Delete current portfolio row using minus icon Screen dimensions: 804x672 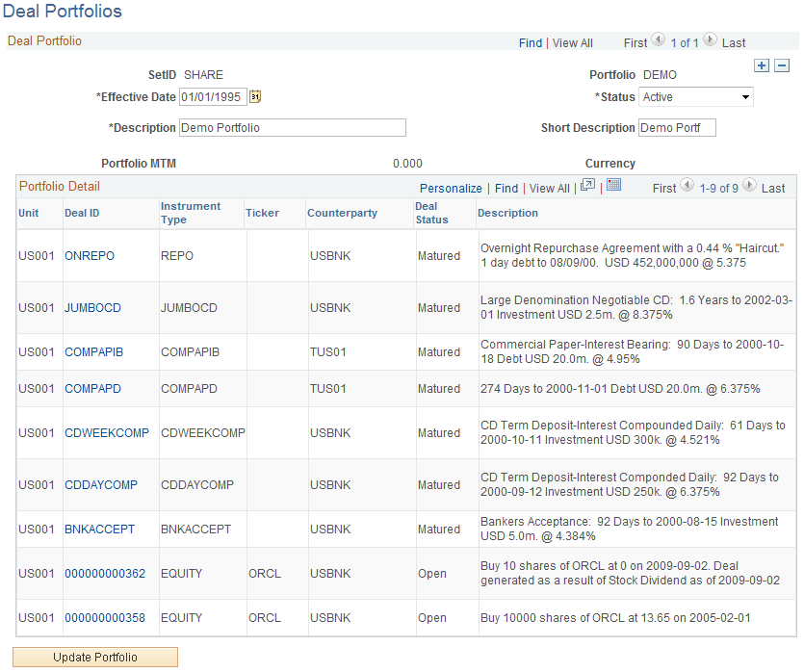[x=782, y=65]
